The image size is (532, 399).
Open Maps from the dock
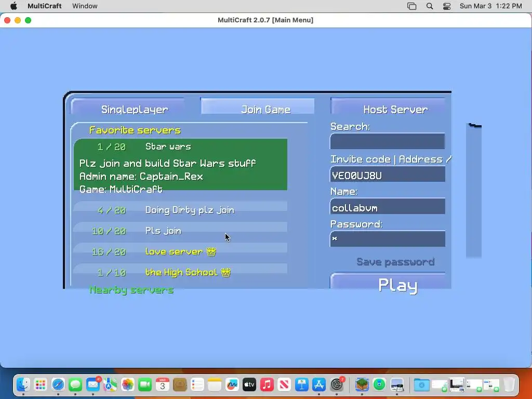point(110,384)
